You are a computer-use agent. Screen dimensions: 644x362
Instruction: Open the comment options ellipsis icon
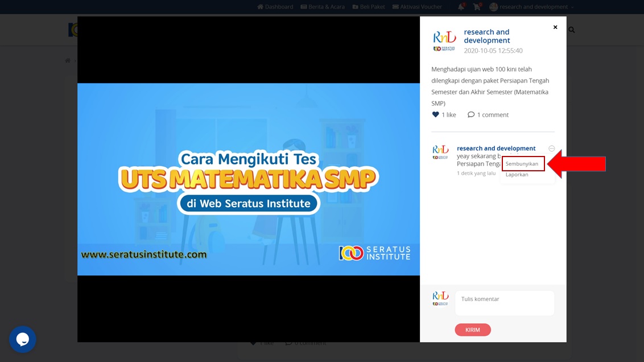(552, 149)
